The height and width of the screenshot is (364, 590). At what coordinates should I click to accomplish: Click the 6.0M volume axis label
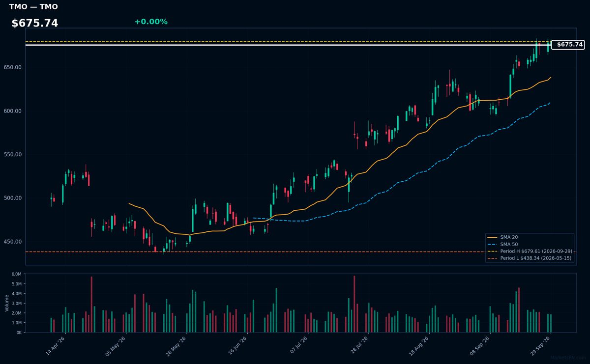(17, 274)
